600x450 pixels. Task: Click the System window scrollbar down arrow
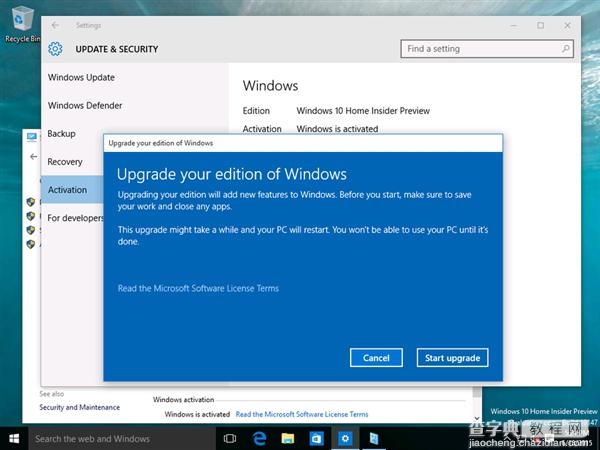(x=477, y=418)
